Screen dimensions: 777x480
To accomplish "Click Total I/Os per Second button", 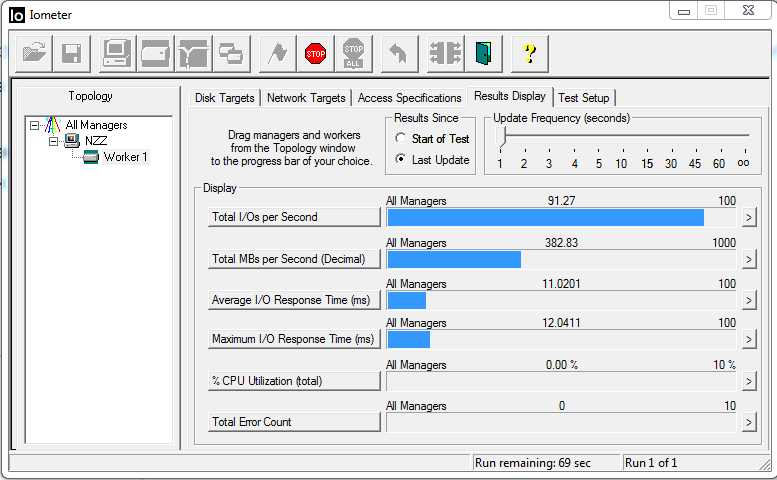I will (294, 217).
